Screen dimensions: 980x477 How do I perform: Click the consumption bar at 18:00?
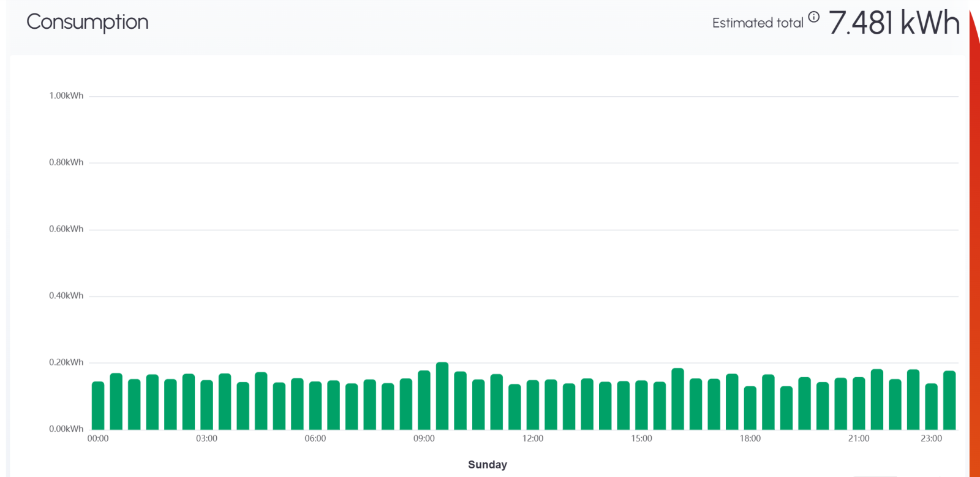pyautogui.click(x=750, y=408)
